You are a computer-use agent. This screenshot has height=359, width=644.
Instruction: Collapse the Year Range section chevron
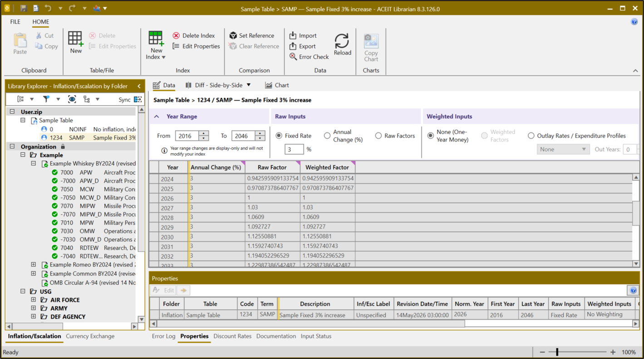click(157, 116)
